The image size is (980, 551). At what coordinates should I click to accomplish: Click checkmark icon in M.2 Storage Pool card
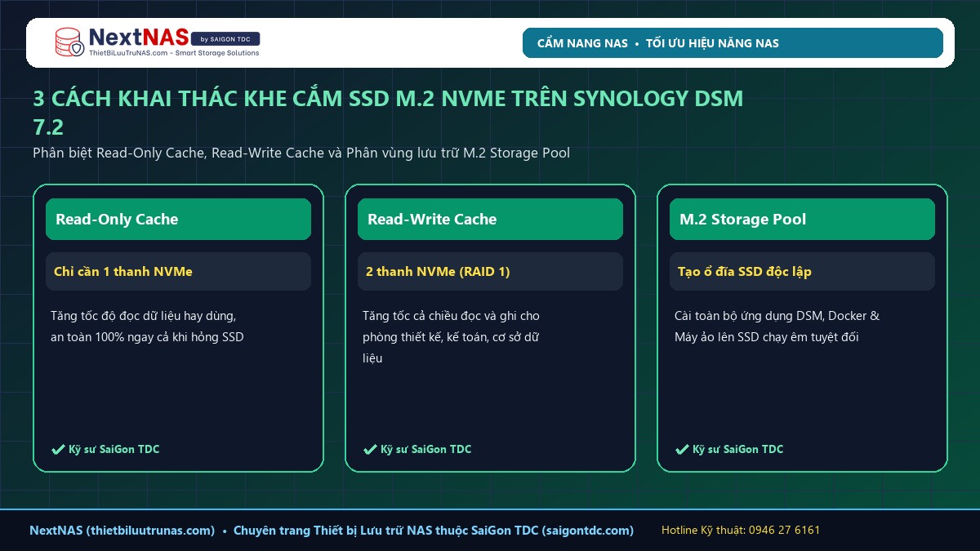pyautogui.click(x=682, y=449)
